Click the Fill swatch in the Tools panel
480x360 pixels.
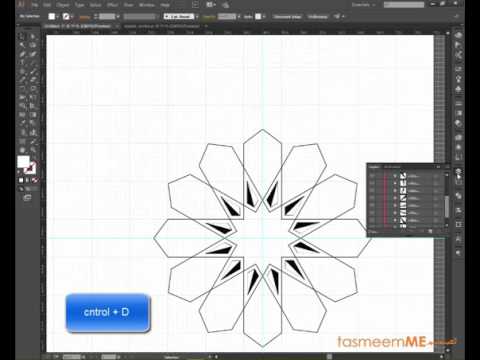(23, 162)
